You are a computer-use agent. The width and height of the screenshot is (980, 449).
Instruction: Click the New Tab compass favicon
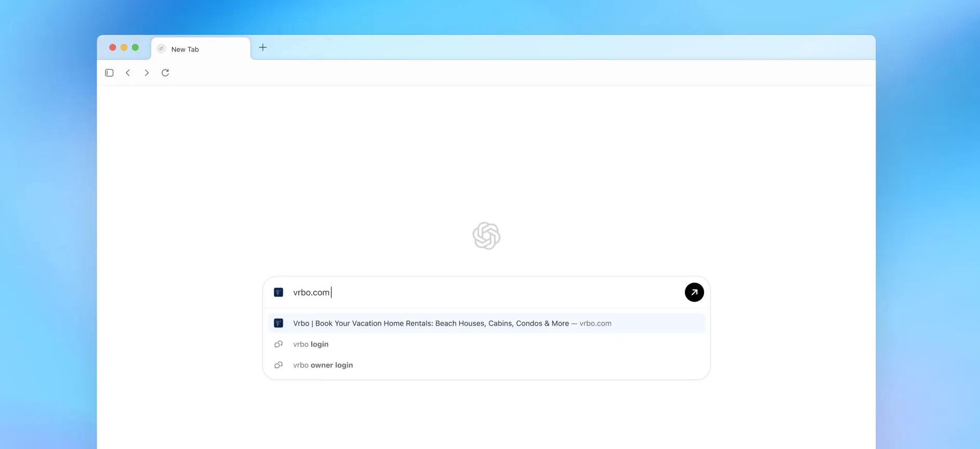161,49
